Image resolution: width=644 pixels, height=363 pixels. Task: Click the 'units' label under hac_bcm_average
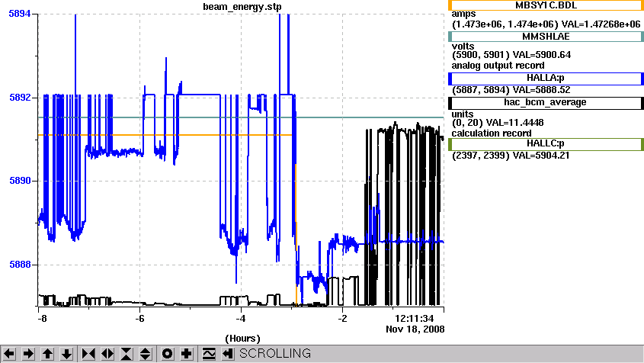coord(463,114)
